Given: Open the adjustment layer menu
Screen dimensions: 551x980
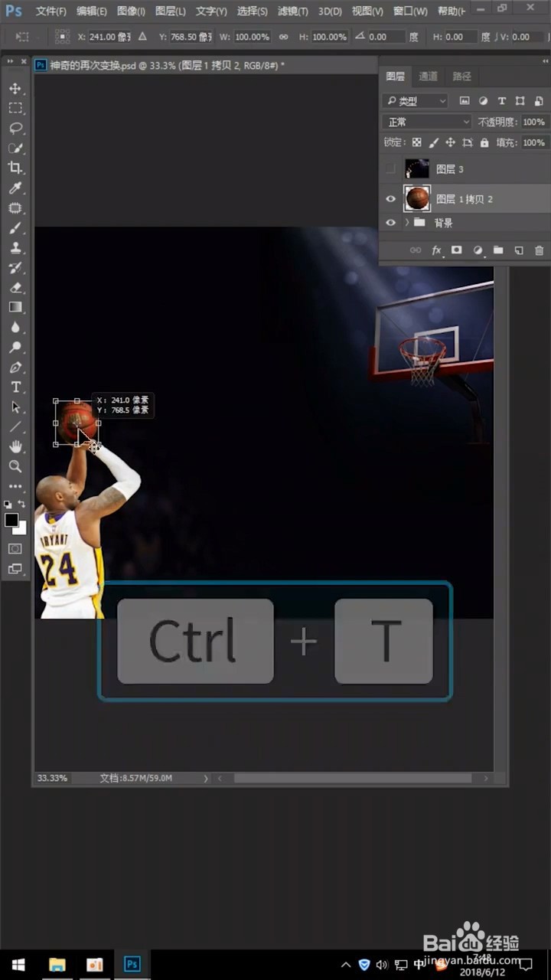Looking at the screenshot, I should tap(478, 250).
